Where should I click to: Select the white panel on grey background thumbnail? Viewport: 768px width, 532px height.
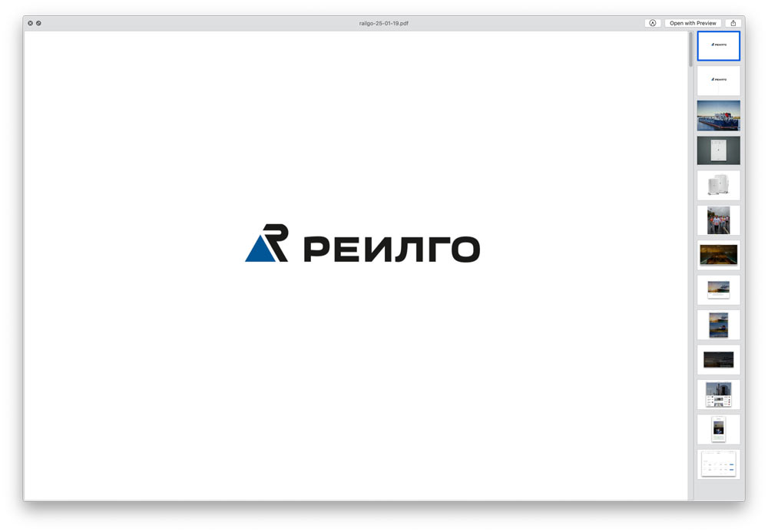pos(717,150)
